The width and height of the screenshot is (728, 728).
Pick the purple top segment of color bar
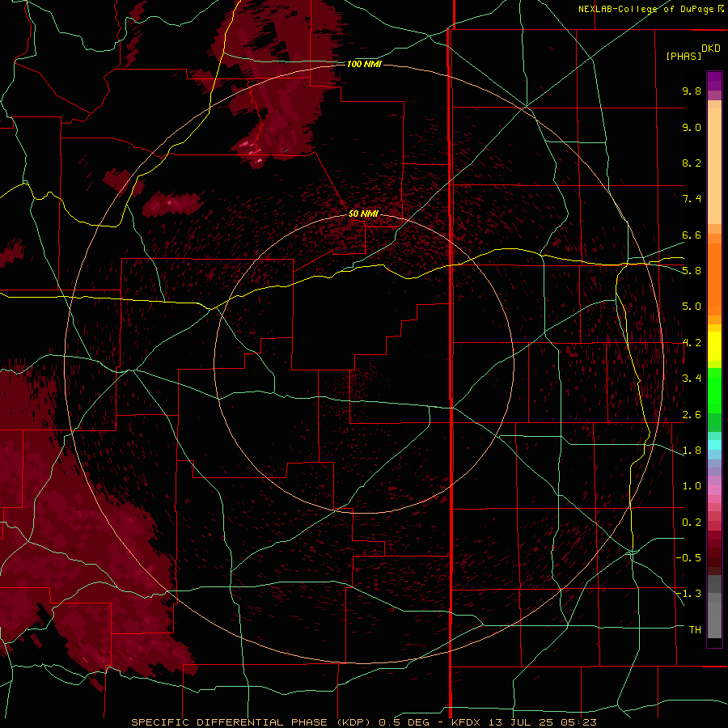point(714,81)
